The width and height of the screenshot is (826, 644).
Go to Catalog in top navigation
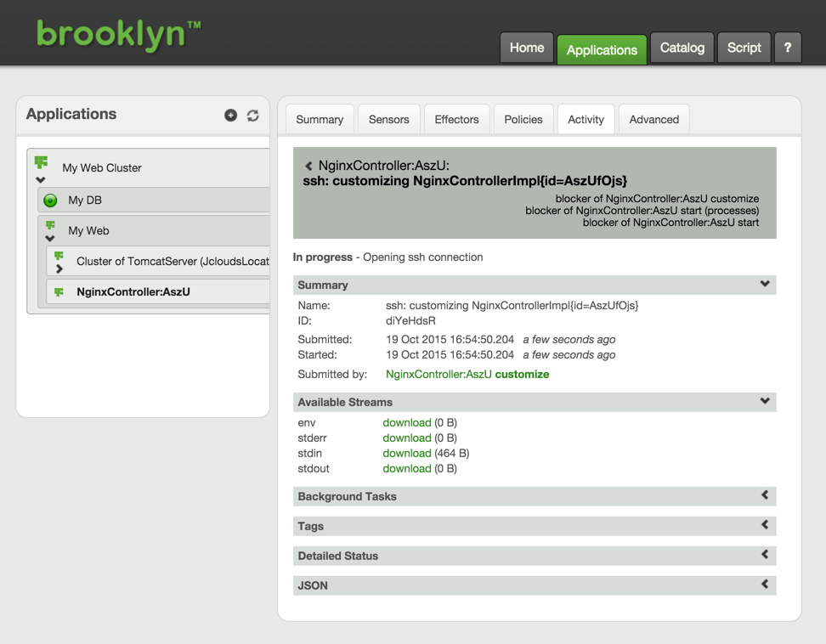click(x=682, y=48)
